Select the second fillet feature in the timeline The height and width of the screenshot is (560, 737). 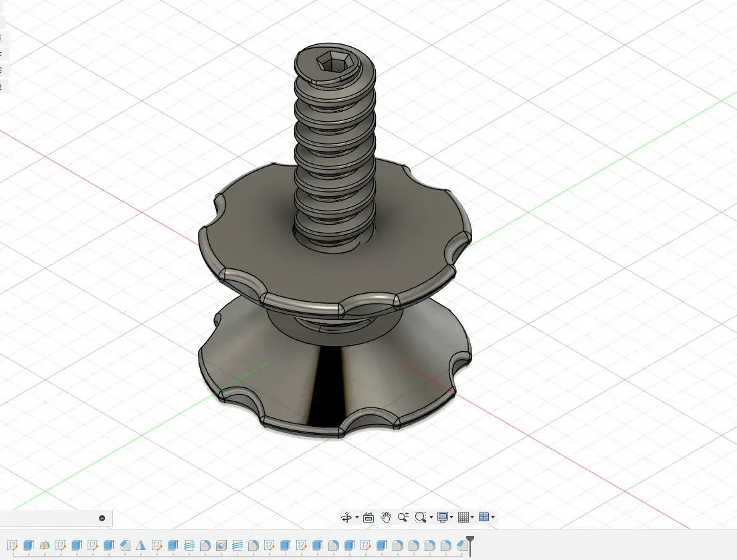pyautogui.click(x=253, y=545)
